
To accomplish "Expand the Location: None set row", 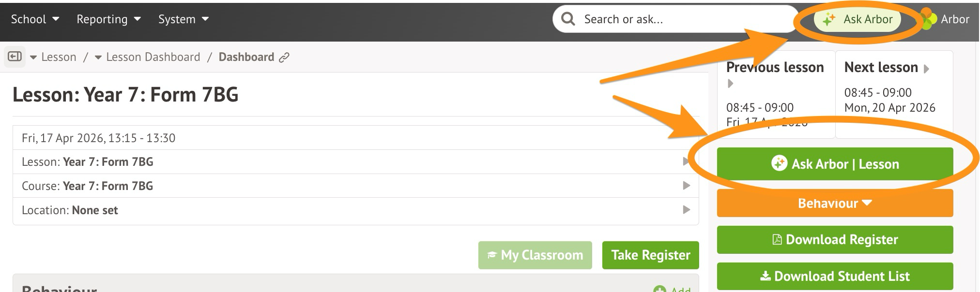I will [686, 210].
